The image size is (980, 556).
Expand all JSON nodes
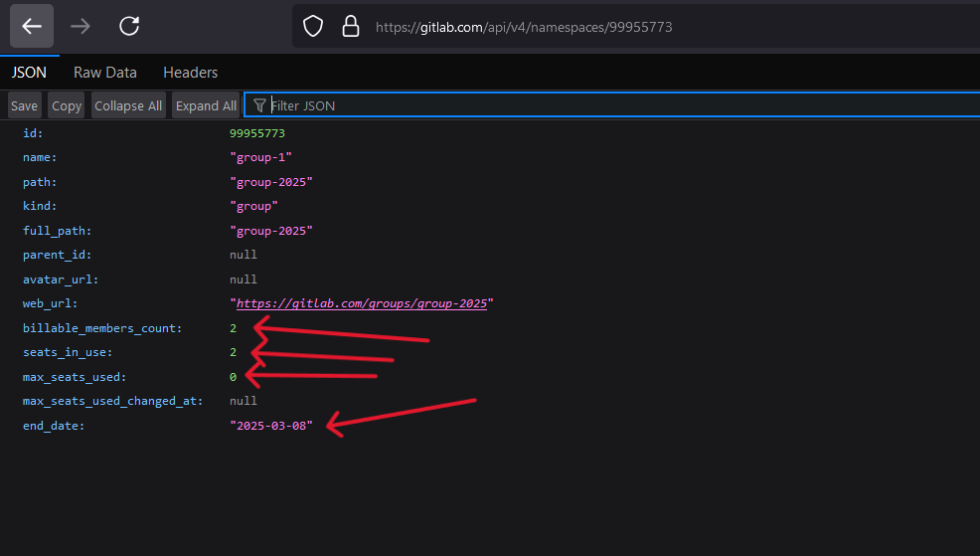[x=206, y=105]
